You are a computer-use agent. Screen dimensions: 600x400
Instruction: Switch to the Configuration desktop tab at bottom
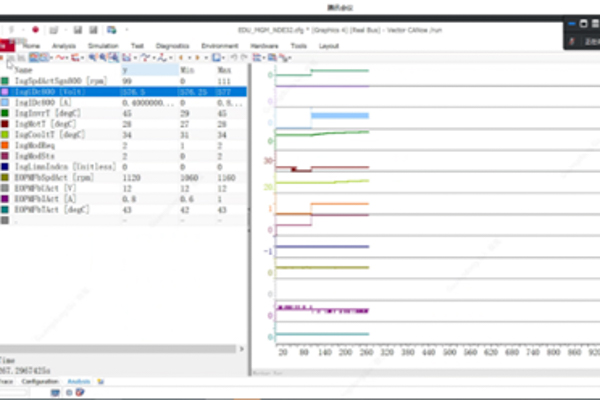click(x=40, y=382)
